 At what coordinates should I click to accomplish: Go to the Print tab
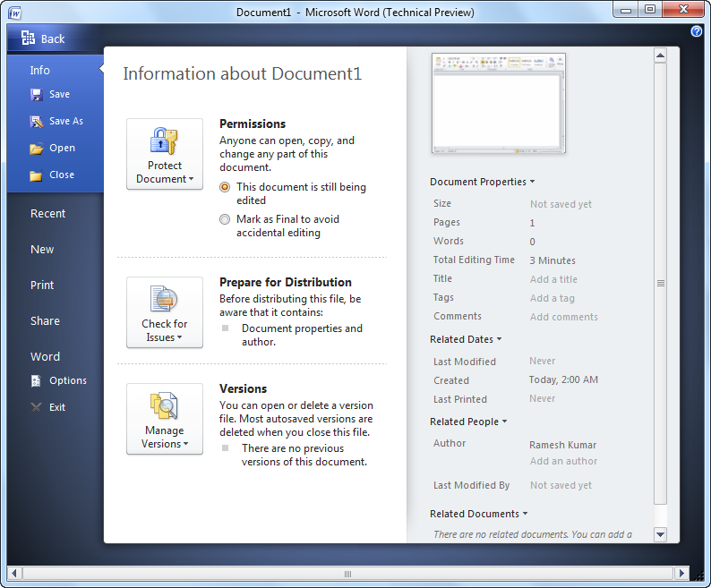point(42,285)
